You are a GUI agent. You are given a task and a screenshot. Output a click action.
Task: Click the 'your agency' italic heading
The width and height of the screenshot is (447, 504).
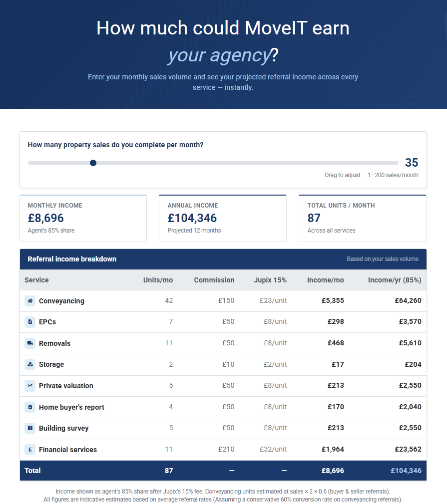coord(220,55)
